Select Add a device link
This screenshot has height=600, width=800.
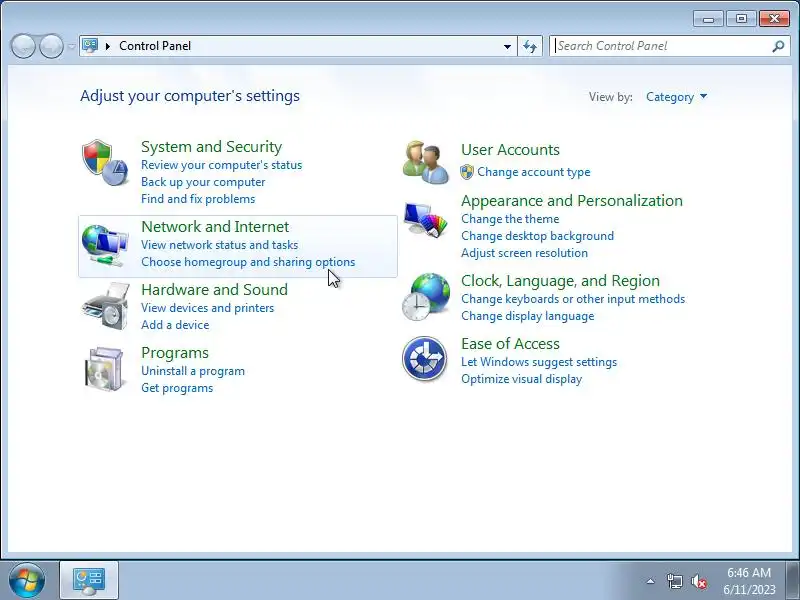[x=175, y=324]
